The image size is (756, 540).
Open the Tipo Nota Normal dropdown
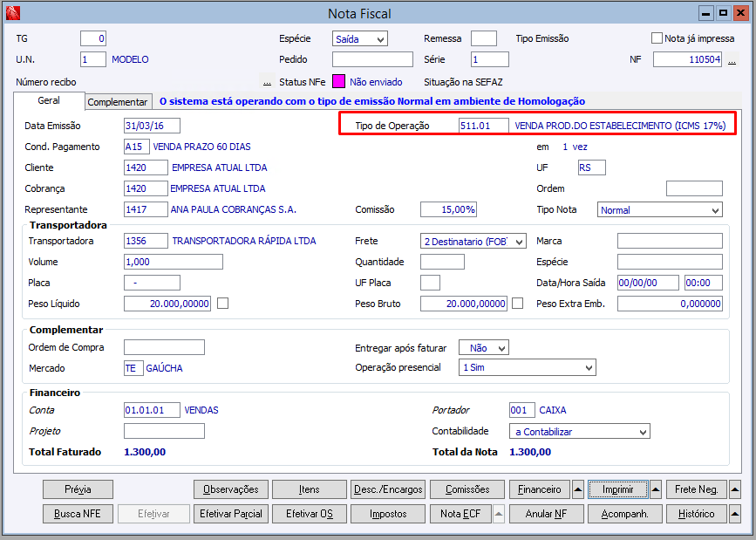(659, 210)
